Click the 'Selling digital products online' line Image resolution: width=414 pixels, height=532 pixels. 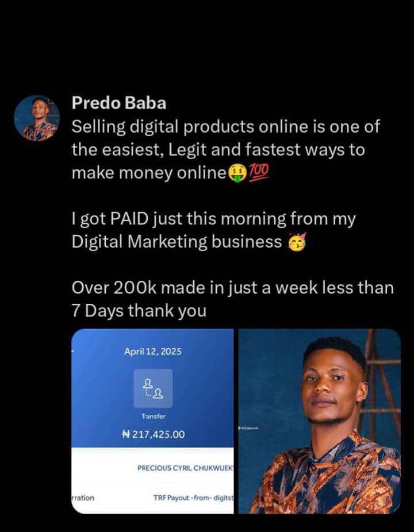pos(225,127)
